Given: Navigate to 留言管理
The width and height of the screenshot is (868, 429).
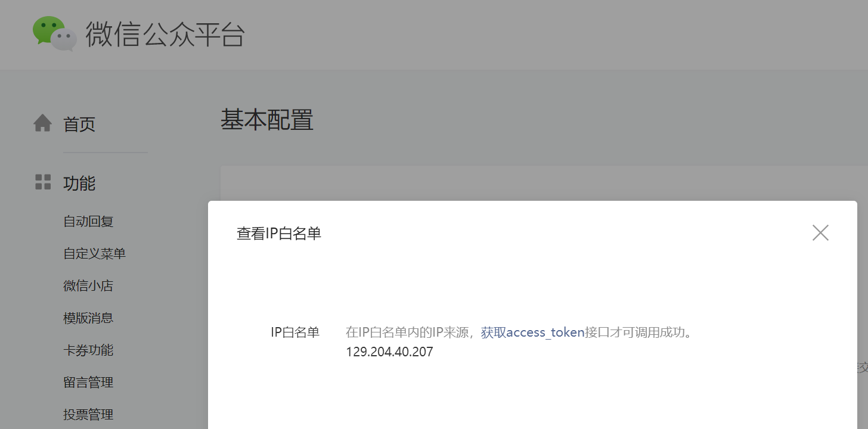Looking at the screenshot, I should [88, 383].
